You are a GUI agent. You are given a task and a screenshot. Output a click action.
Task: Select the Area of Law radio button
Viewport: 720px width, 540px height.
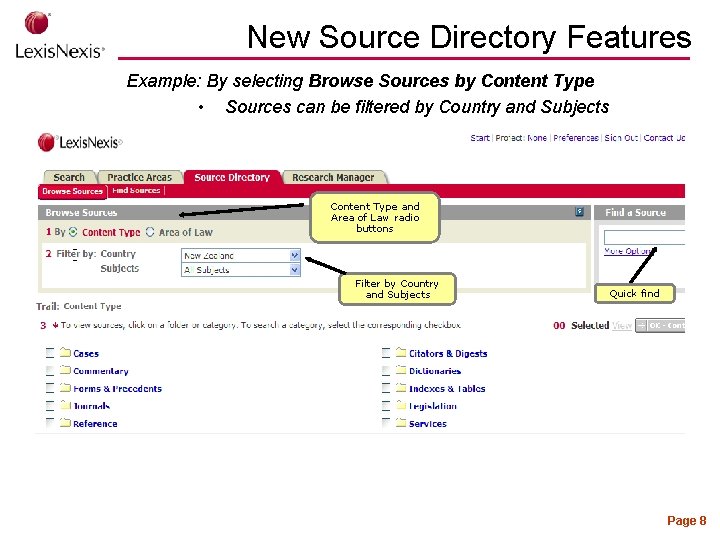[x=150, y=232]
